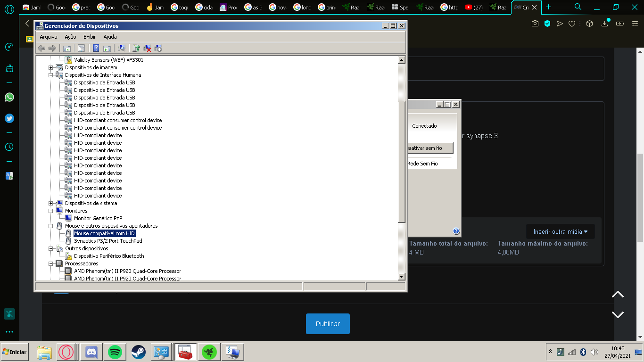Open History clock icon in Opera sidebar

9,147
